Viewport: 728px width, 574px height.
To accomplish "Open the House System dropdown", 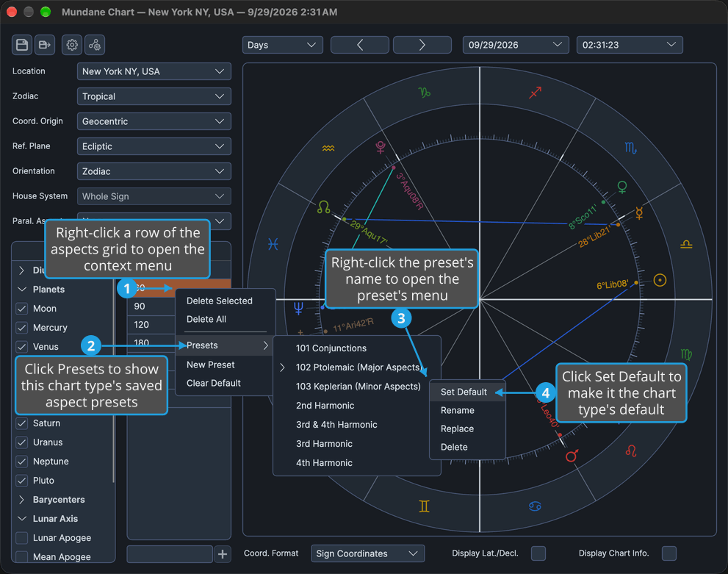I will 154,197.
